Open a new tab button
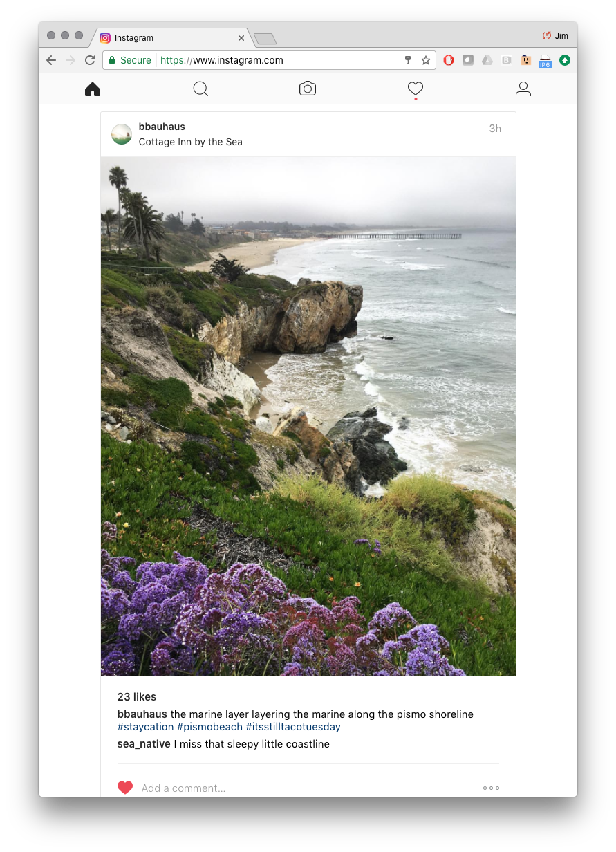 tap(265, 39)
